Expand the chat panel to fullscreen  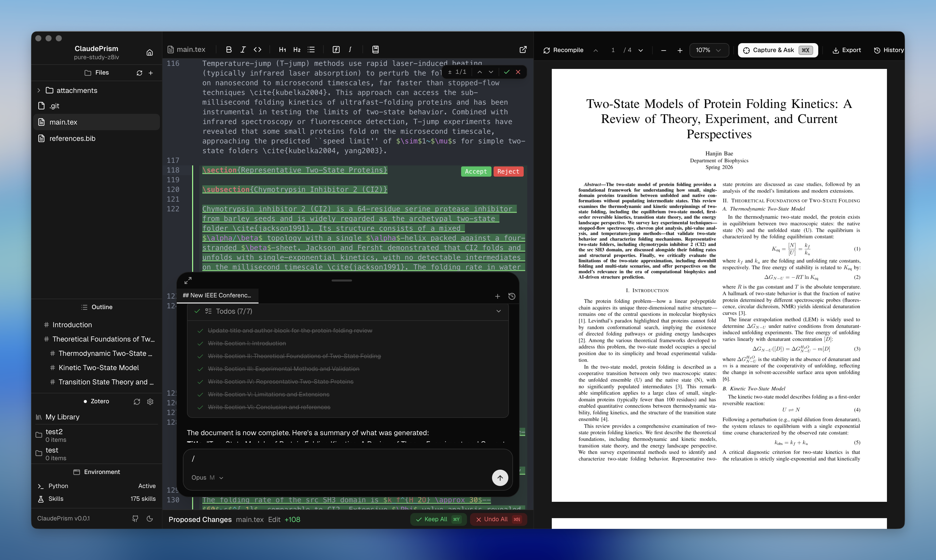click(188, 280)
